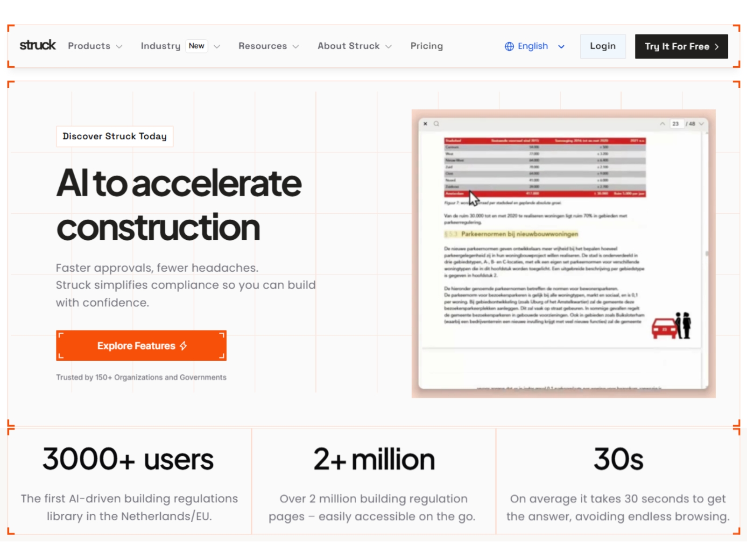
Task: Open the Resources menu
Action: [268, 46]
